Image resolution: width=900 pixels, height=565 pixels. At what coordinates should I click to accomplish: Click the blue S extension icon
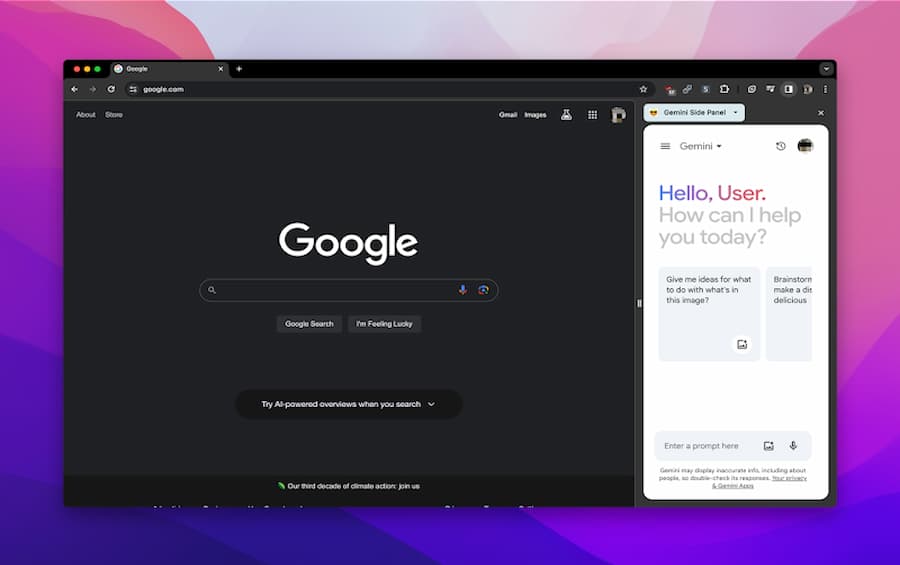pyautogui.click(x=706, y=89)
